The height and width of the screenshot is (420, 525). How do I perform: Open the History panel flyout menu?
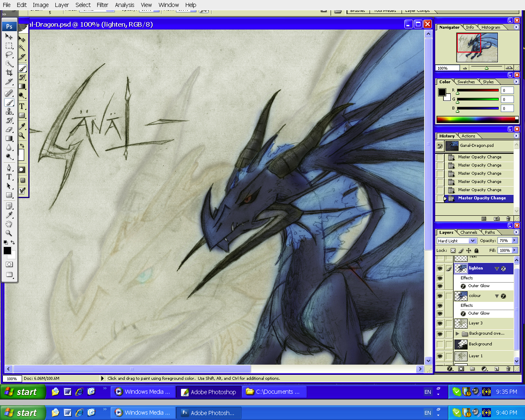516,136
